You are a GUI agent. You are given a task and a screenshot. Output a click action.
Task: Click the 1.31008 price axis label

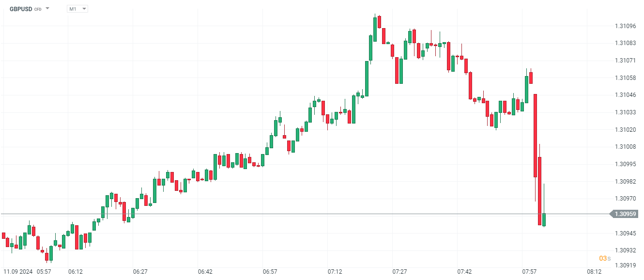(625, 147)
